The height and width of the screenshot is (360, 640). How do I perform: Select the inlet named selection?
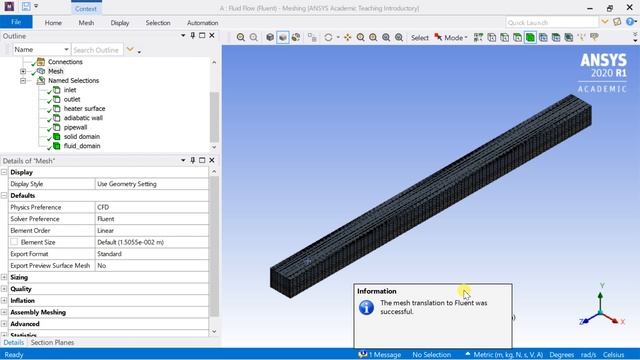(70, 90)
